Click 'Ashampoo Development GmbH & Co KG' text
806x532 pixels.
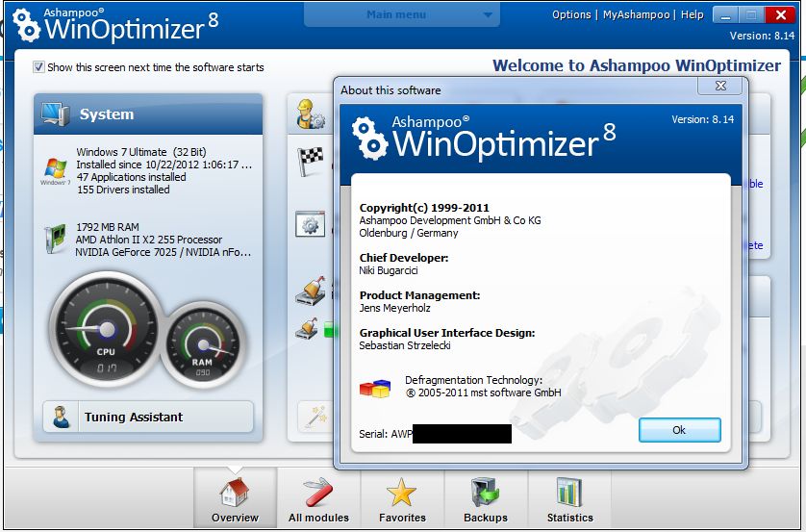(450, 220)
